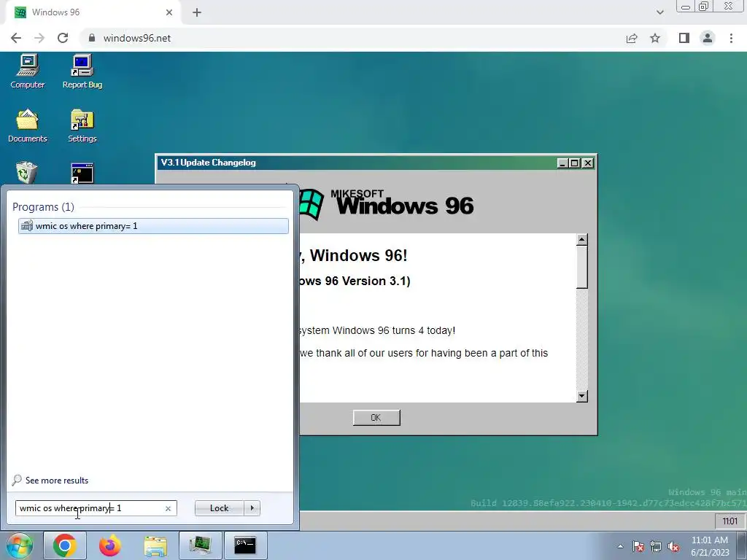Screen dimensions: 747x560
Task: Open Chrome from the taskbar
Action: pyautogui.click(x=65, y=545)
